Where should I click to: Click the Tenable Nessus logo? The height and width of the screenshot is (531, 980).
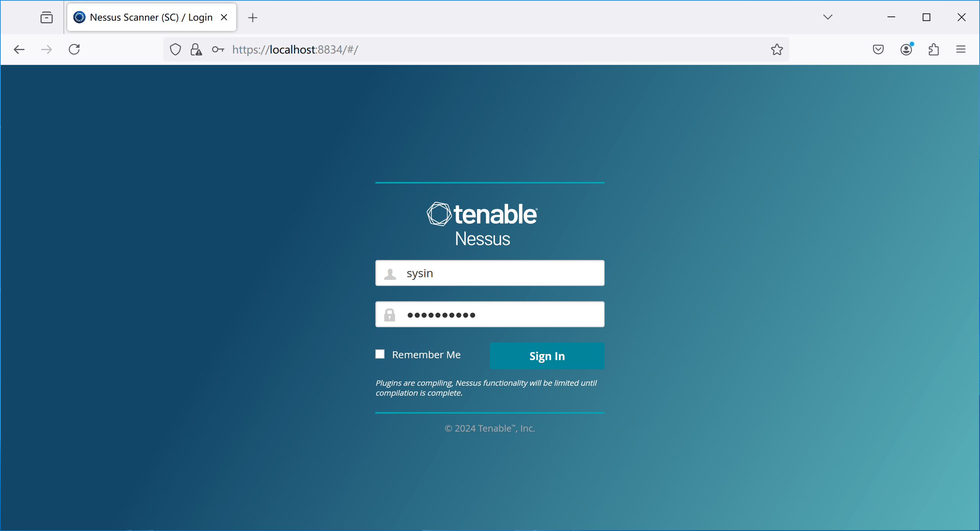click(482, 222)
